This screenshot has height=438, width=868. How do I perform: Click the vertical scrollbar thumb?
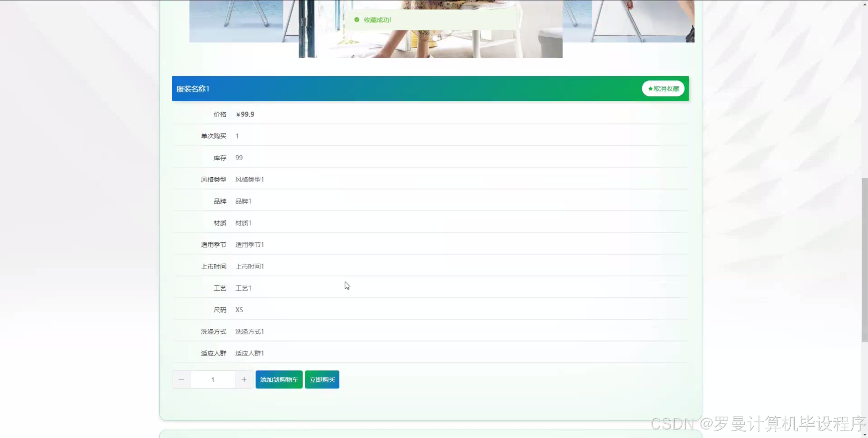864,259
